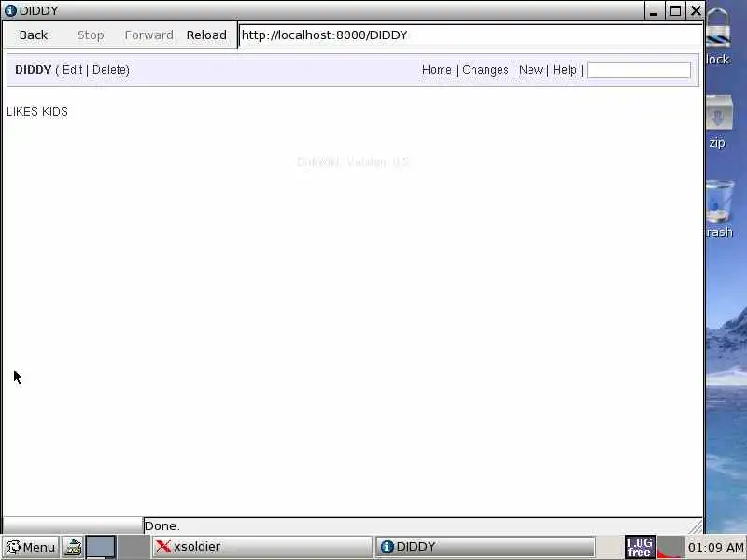Viewport: 747px width, 560px height.
Task: Create a page with New link
Action: click(x=530, y=70)
